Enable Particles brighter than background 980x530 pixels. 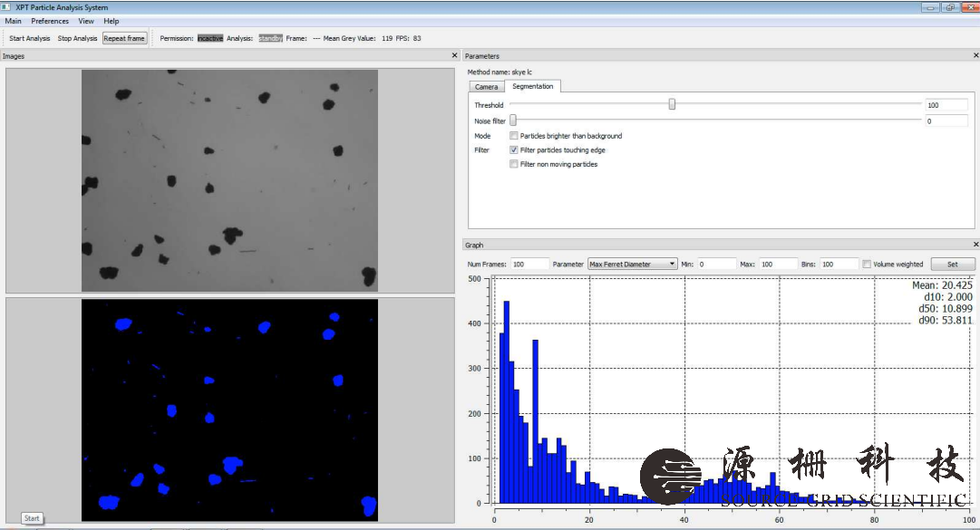(514, 136)
